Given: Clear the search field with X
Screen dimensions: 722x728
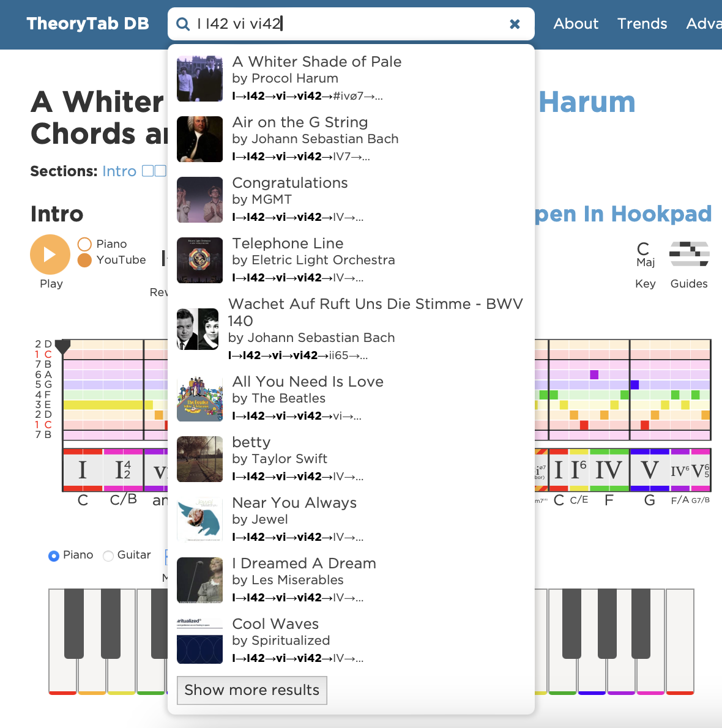Looking at the screenshot, I should tap(515, 24).
